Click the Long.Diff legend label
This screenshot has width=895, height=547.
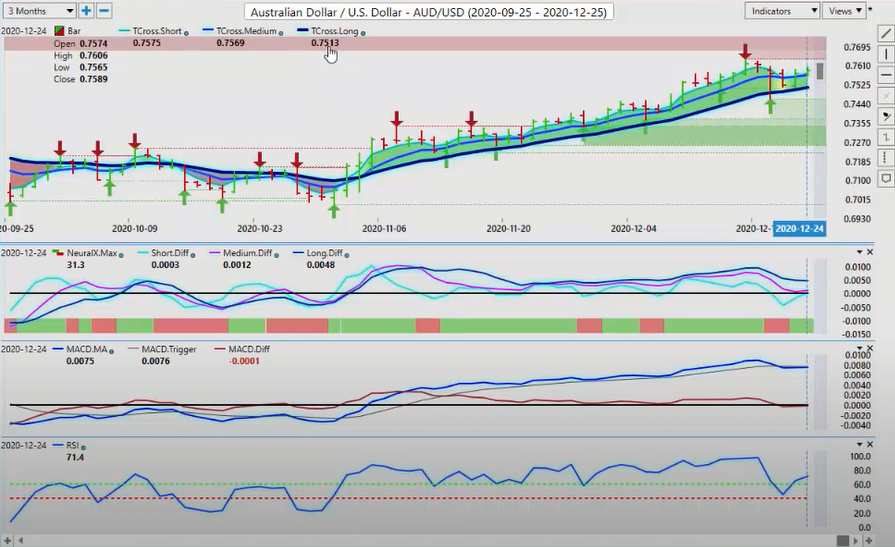click(x=324, y=253)
